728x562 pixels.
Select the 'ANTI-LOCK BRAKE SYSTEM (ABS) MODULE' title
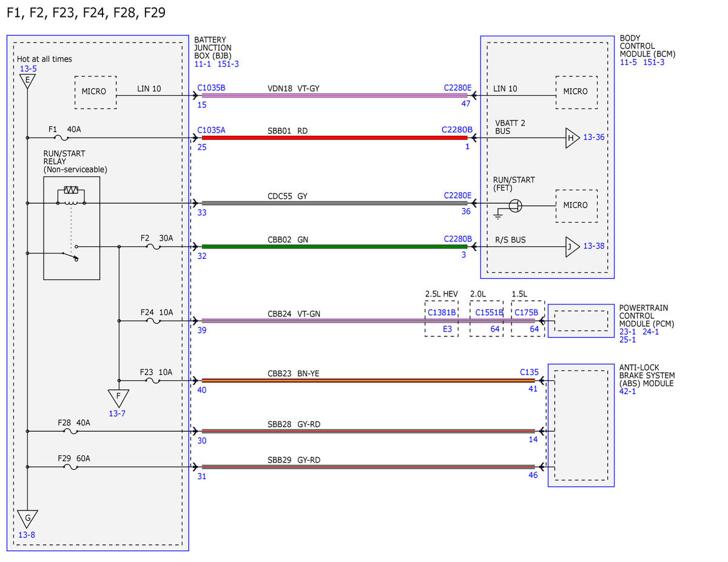tap(647, 375)
